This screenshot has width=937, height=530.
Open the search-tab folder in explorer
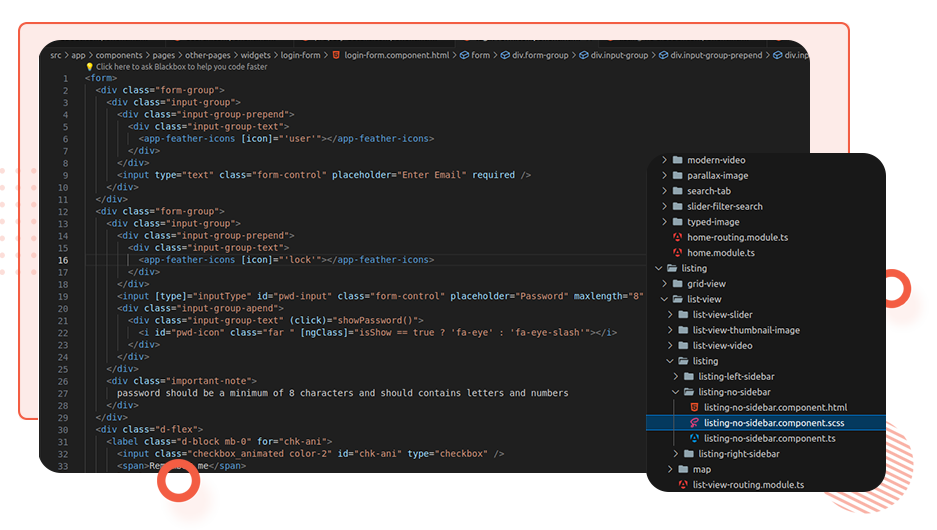708,191
